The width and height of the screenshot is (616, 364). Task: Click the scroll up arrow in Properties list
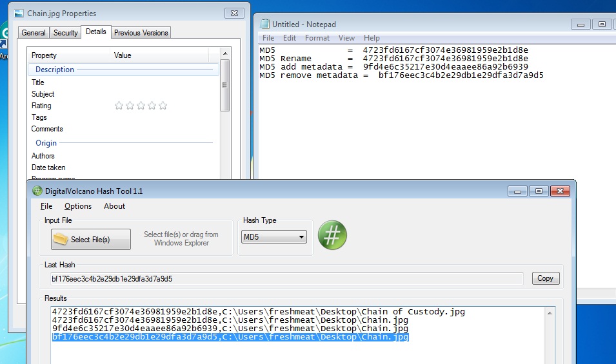[225, 53]
